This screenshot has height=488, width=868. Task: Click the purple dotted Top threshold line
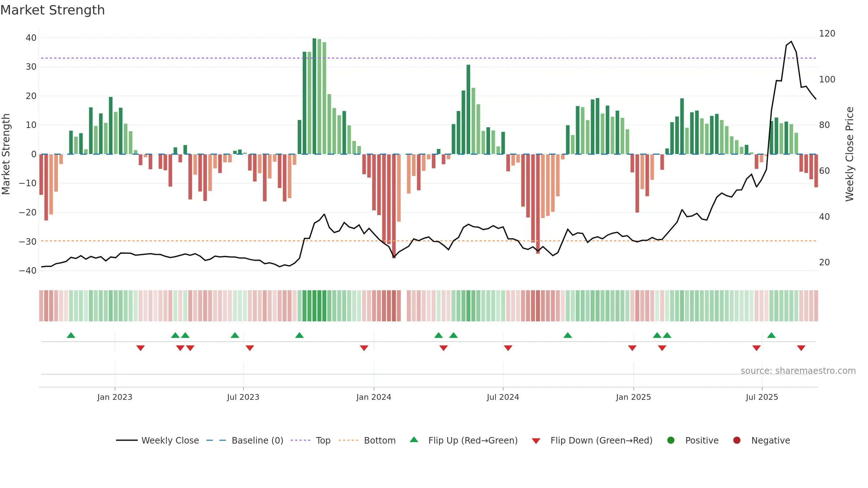click(429, 58)
